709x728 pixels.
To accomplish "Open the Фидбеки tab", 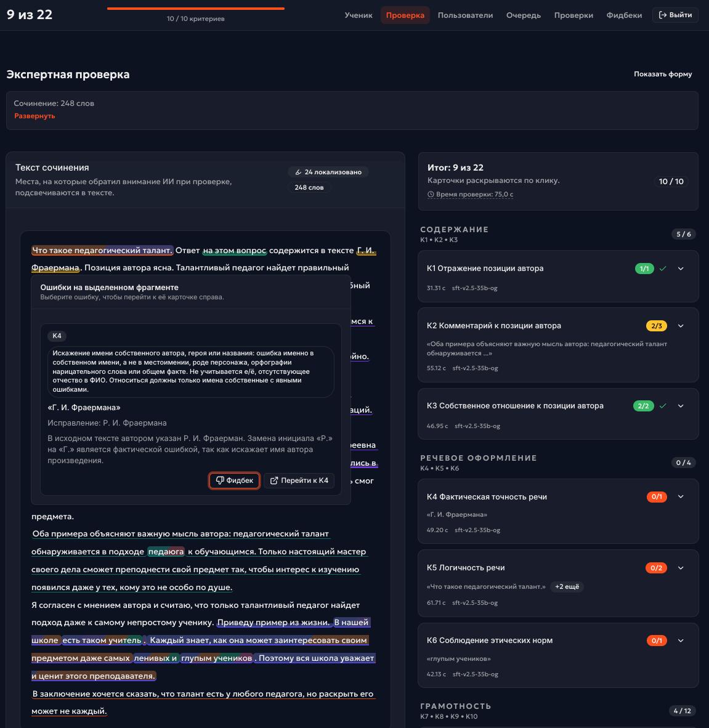I will coord(624,15).
